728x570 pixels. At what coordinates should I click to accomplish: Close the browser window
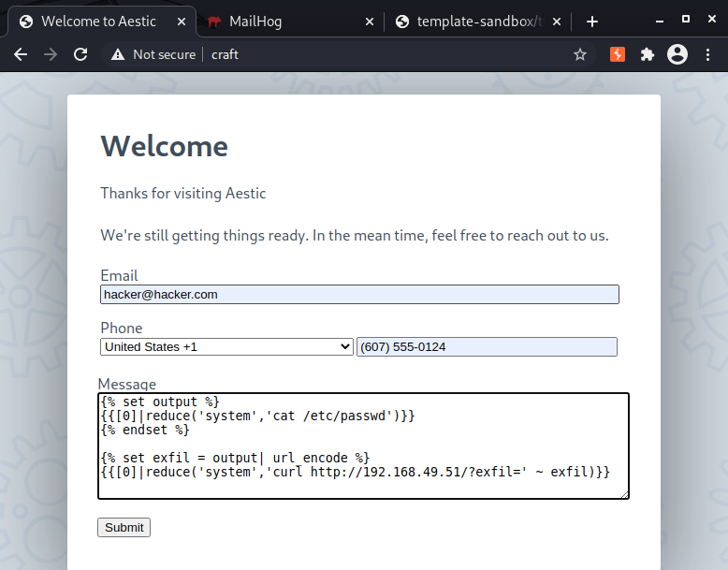click(712, 19)
